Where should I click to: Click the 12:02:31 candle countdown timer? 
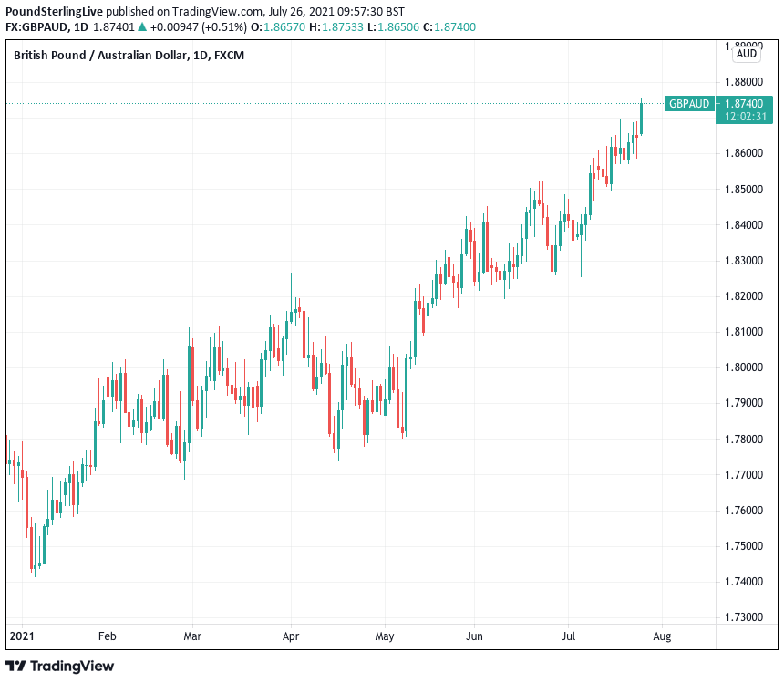tap(745, 117)
